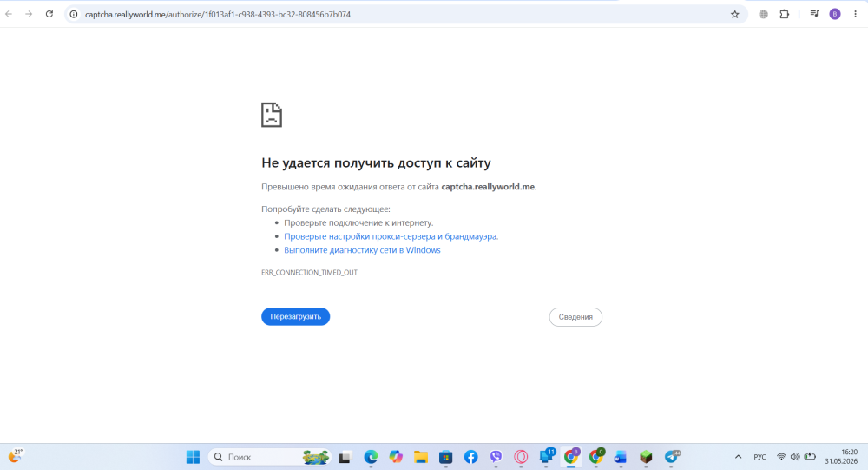Open Microsoft Word from the taskbar
The width and height of the screenshot is (868, 470).
coord(621,457)
